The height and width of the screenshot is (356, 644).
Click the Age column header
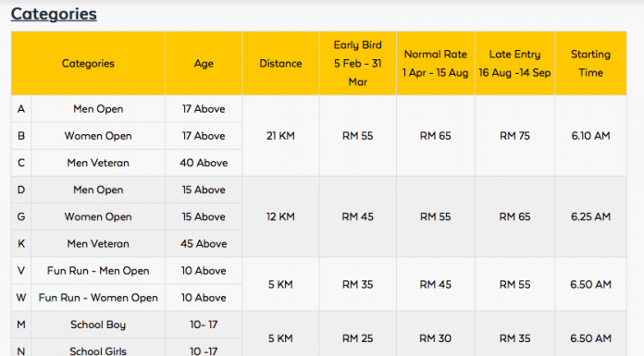(204, 63)
